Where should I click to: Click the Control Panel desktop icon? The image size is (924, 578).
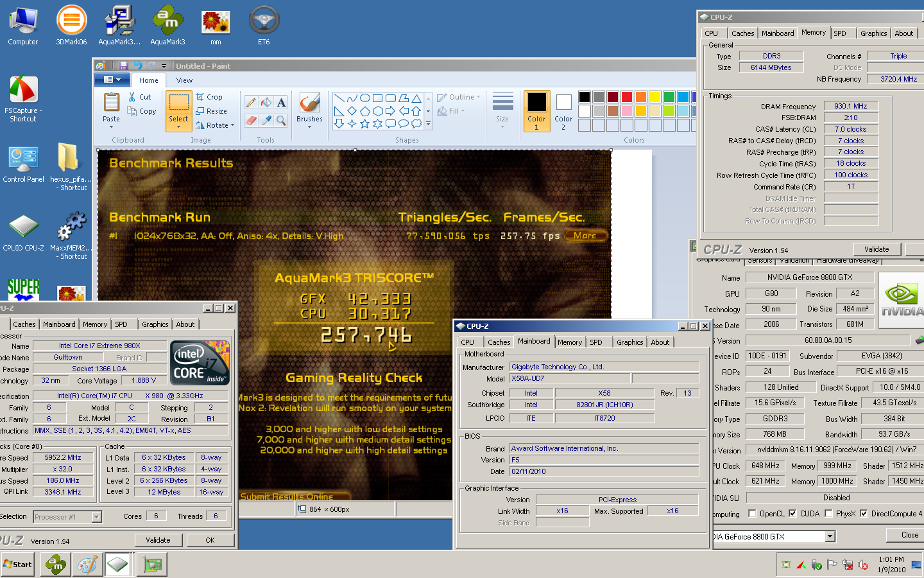pos(23,164)
